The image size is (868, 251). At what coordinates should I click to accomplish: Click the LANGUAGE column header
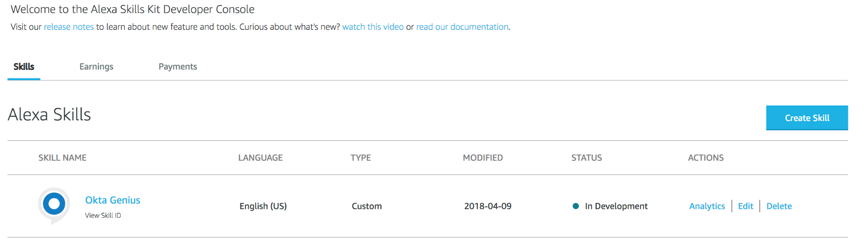pos(261,158)
